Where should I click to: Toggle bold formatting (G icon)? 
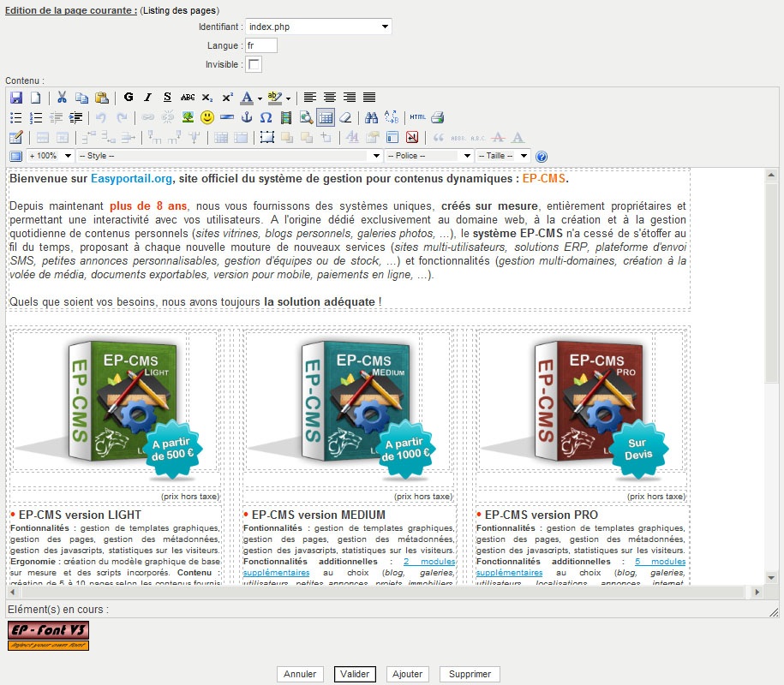coord(129,98)
